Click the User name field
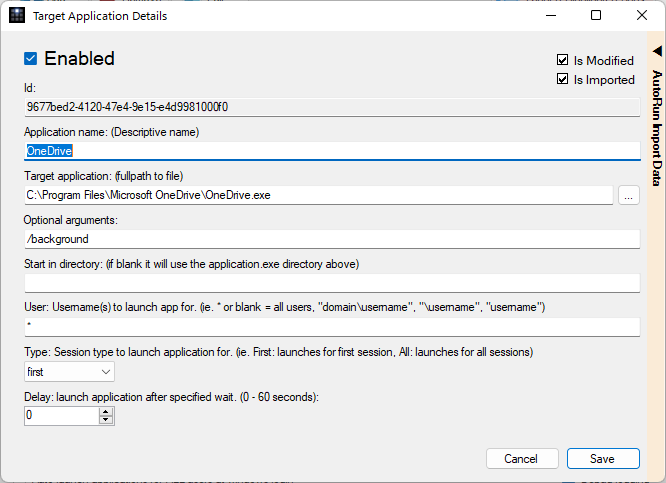Image resolution: width=666 pixels, height=483 pixels. click(332, 327)
